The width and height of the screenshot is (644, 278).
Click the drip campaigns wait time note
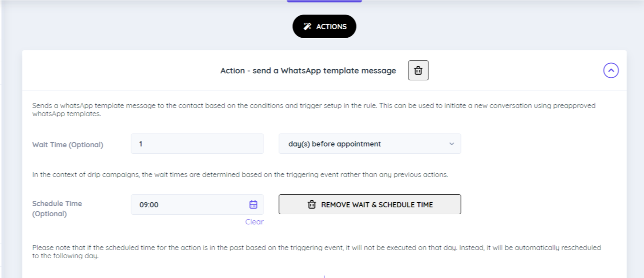(x=240, y=175)
